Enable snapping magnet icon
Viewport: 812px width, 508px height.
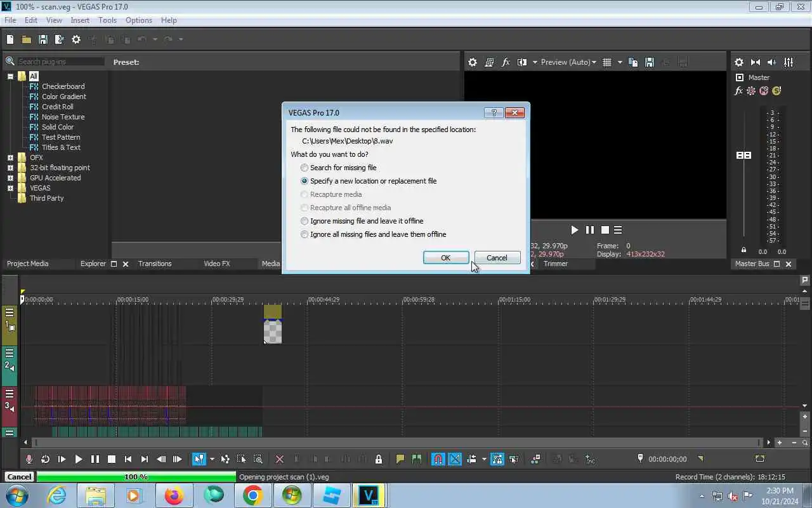(x=438, y=459)
